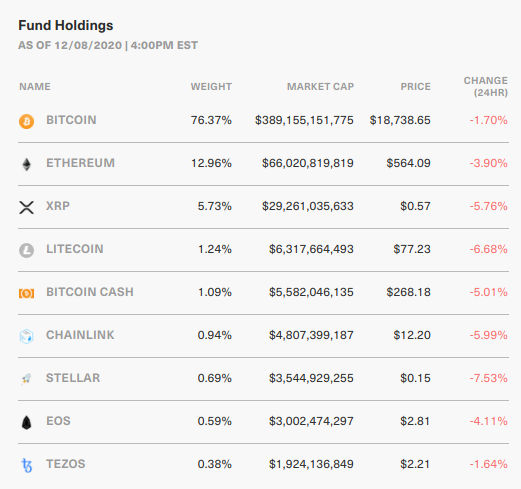The height and width of the screenshot is (489, 521).
Task: Click the $66,020,819,819 market cap
Action: click(x=308, y=163)
